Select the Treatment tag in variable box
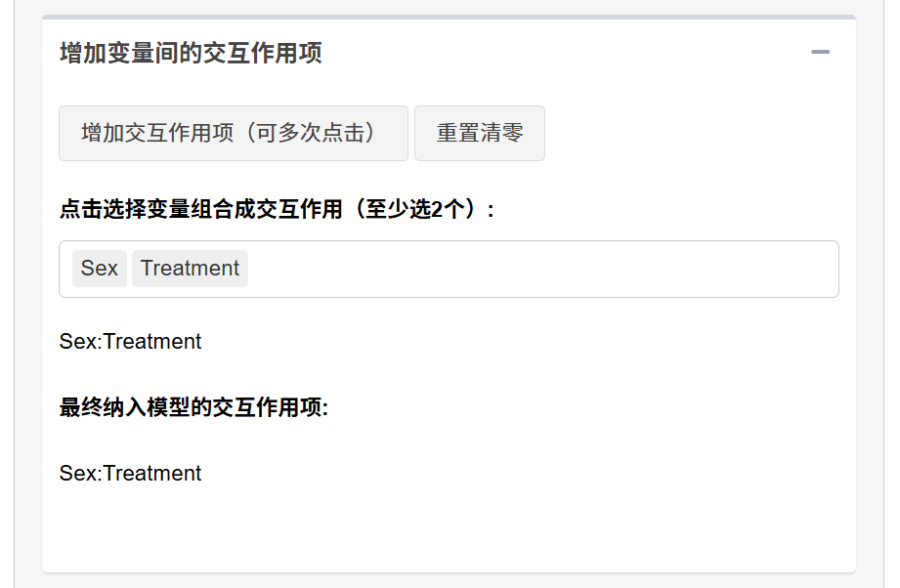Viewport: 900px width, 588px height. pos(190,269)
